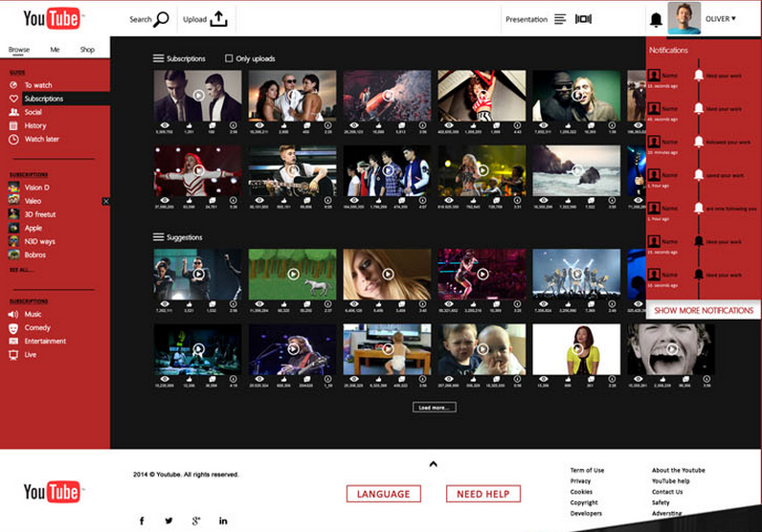Play the green cartoon horse video thumbnail
Screen dimensions: 762x532
(x=292, y=274)
